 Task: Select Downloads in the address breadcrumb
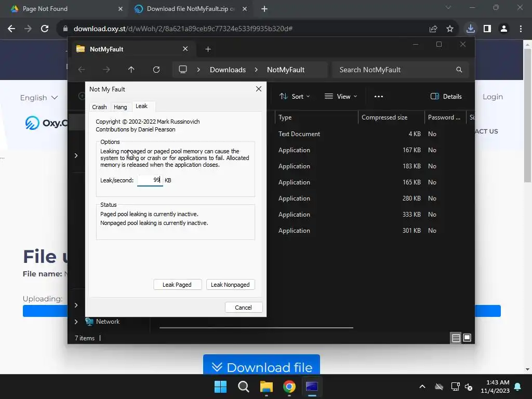[x=228, y=70]
